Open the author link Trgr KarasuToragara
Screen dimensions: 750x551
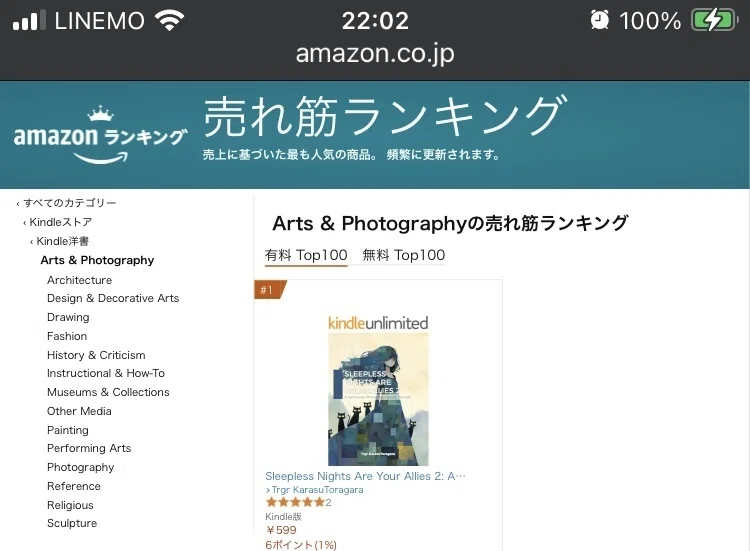(x=315, y=490)
